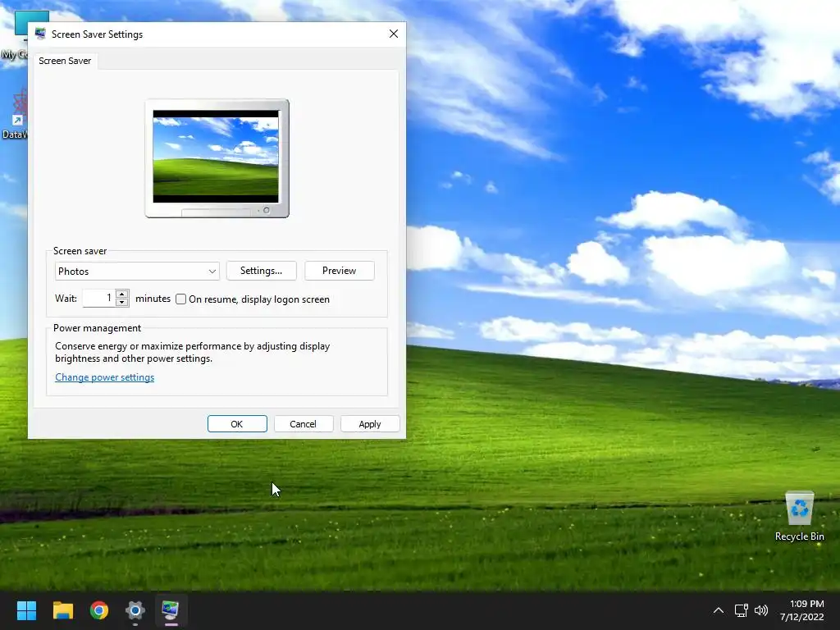Open the Settings gear on the taskbar
This screenshot has width=840, height=630.
(135, 610)
